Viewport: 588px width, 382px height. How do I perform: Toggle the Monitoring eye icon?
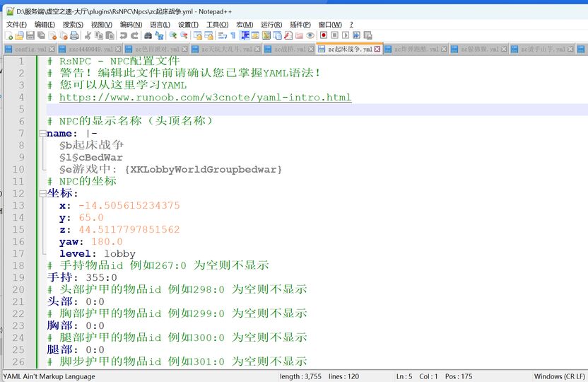310,35
